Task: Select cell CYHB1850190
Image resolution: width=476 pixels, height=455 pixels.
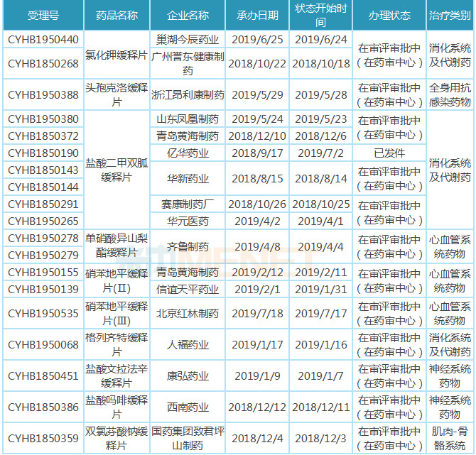Action: coord(43,153)
